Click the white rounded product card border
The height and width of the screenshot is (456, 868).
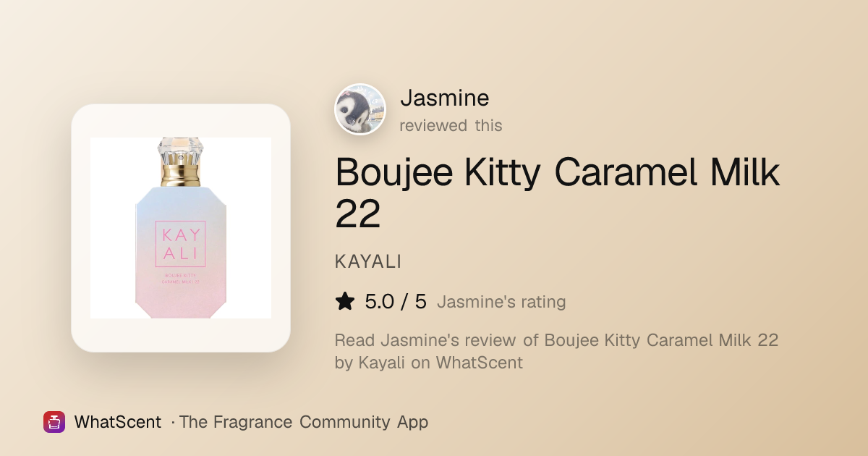point(181,228)
